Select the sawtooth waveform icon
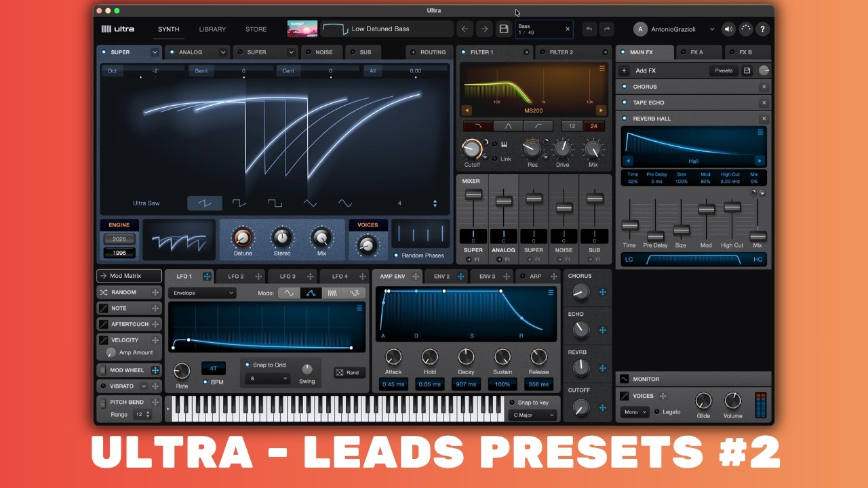Image resolution: width=868 pixels, height=488 pixels. click(x=205, y=203)
